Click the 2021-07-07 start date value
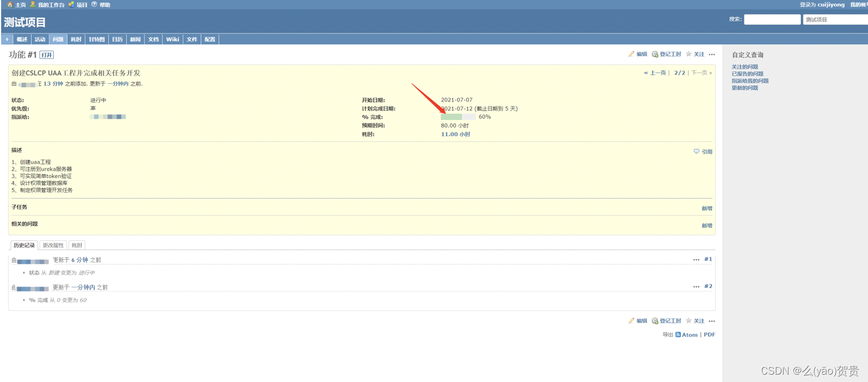Viewport: 868px width, 382px height. (457, 100)
